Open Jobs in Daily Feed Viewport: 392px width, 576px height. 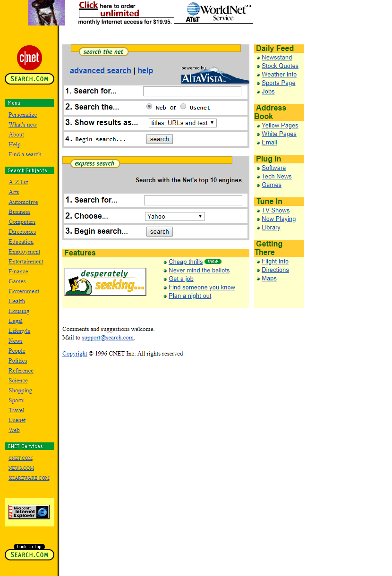pos(268,92)
